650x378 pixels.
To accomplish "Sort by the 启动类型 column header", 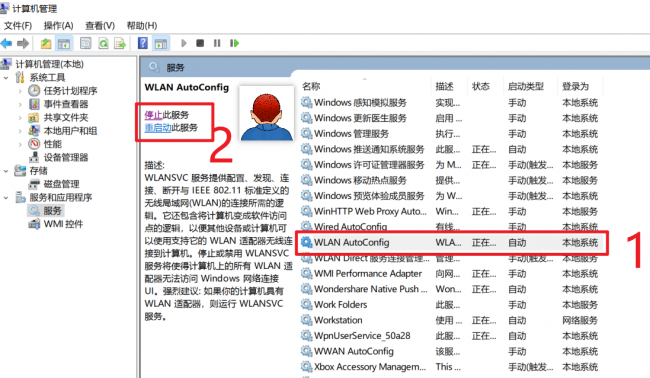I will click(x=526, y=86).
